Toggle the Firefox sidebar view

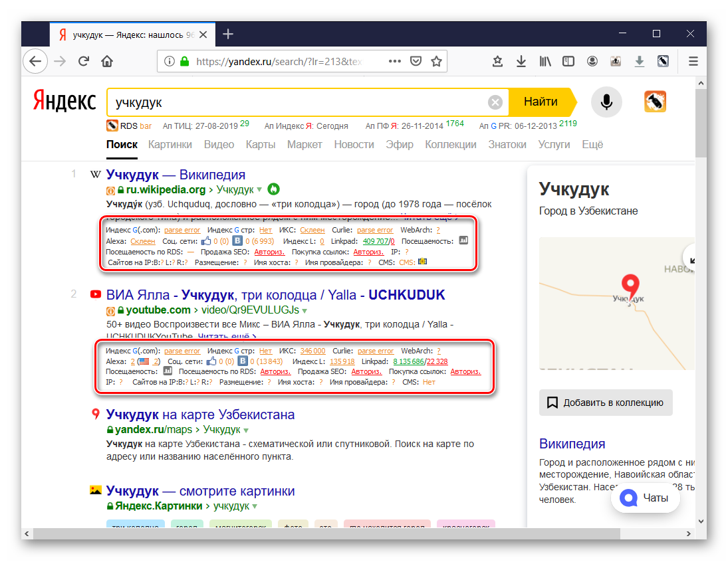[x=568, y=61]
